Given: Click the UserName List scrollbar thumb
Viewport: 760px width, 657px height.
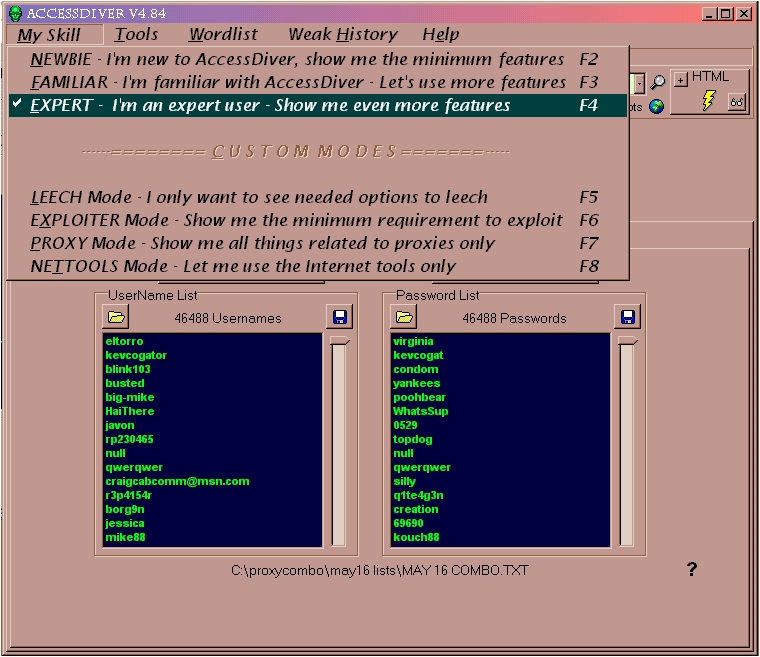Looking at the screenshot, I should coord(339,341).
